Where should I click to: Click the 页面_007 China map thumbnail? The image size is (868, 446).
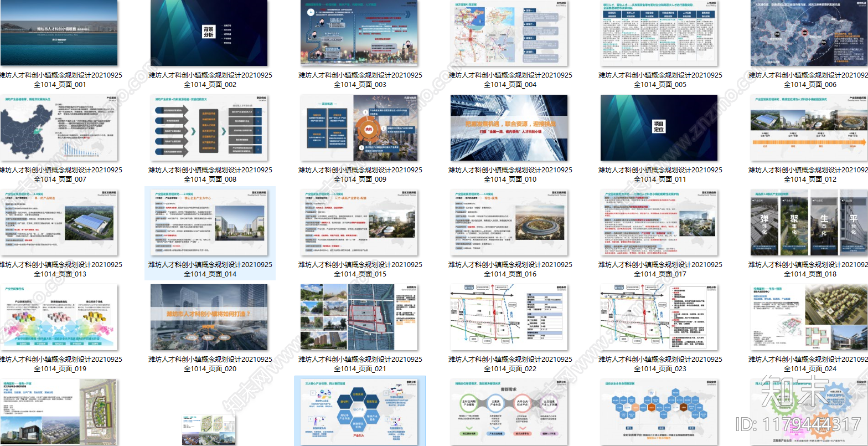59,128
